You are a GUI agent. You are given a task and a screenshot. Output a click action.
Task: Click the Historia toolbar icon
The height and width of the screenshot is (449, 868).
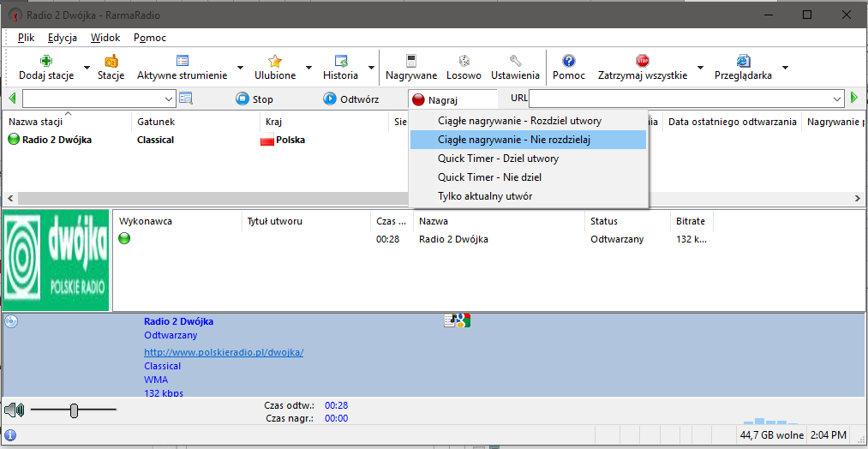tap(340, 61)
